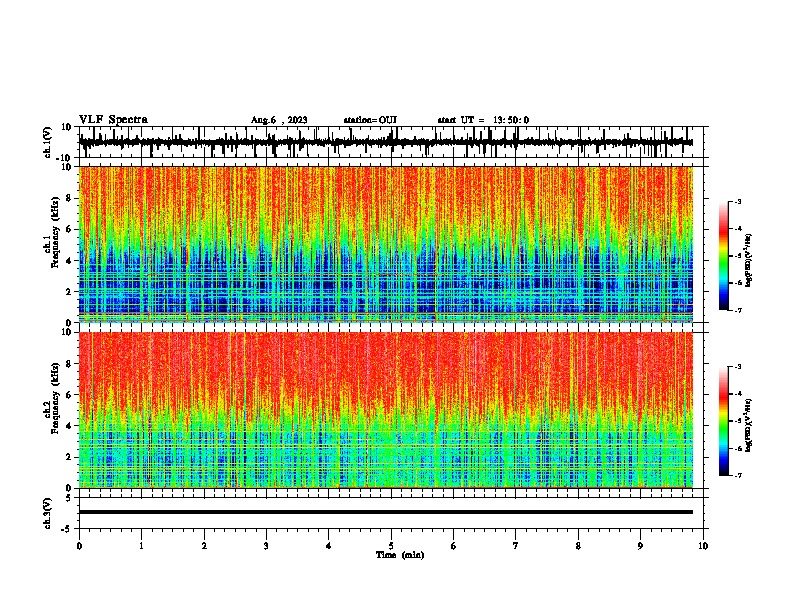The height and width of the screenshot is (612, 792).
Task: Click time axis tick label "9"
Action: 640,546
